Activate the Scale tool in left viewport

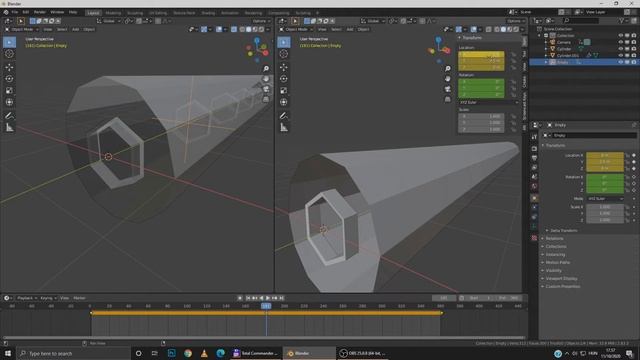coord(9,91)
